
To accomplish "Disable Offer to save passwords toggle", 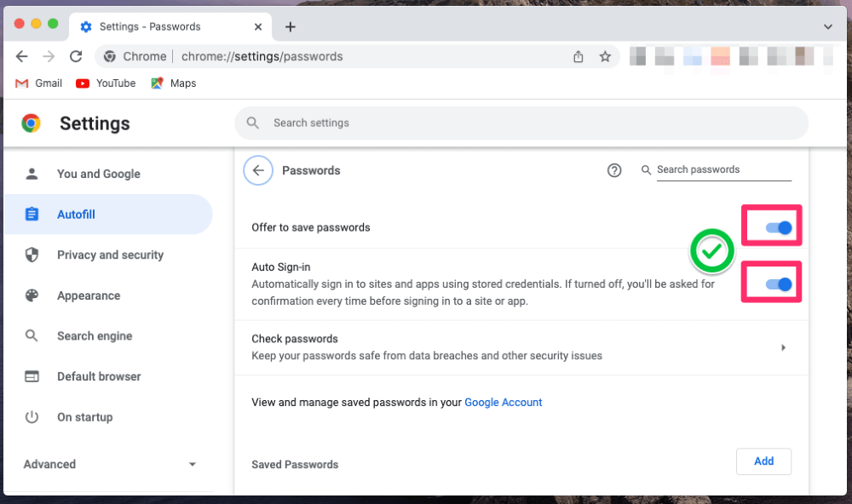I will pyautogui.click(x=779, y=227).
